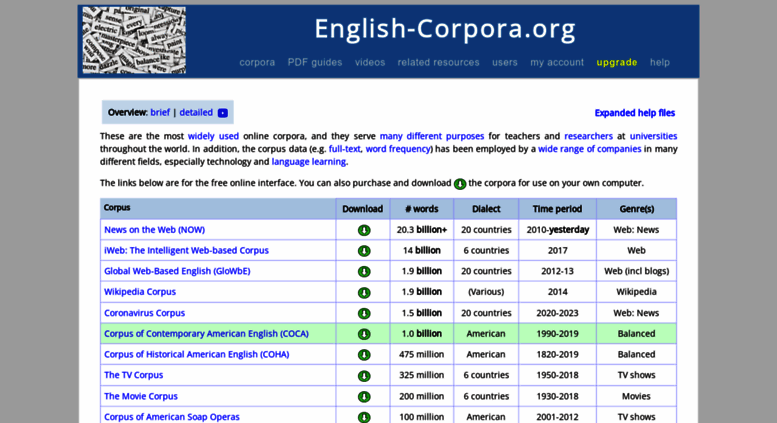777x423 pixels.
Task: Click the 'Dialect' column header
Action: coord(486,209)
